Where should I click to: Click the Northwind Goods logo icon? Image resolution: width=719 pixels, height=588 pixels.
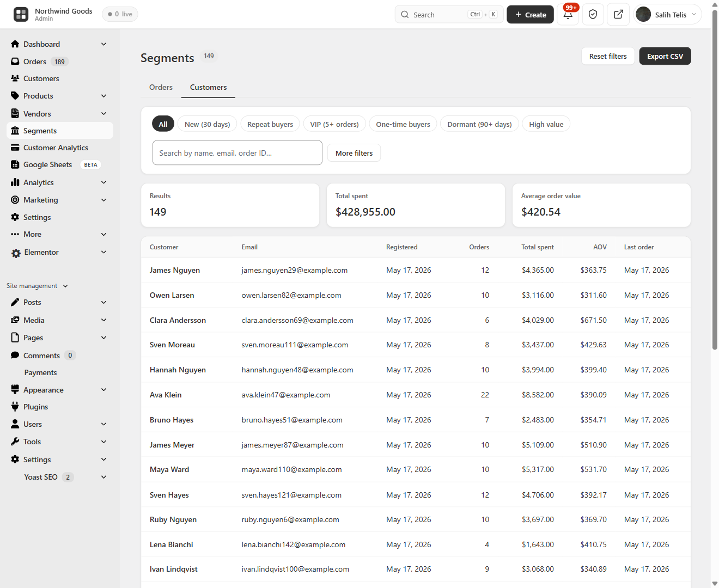tap(21, 14)
